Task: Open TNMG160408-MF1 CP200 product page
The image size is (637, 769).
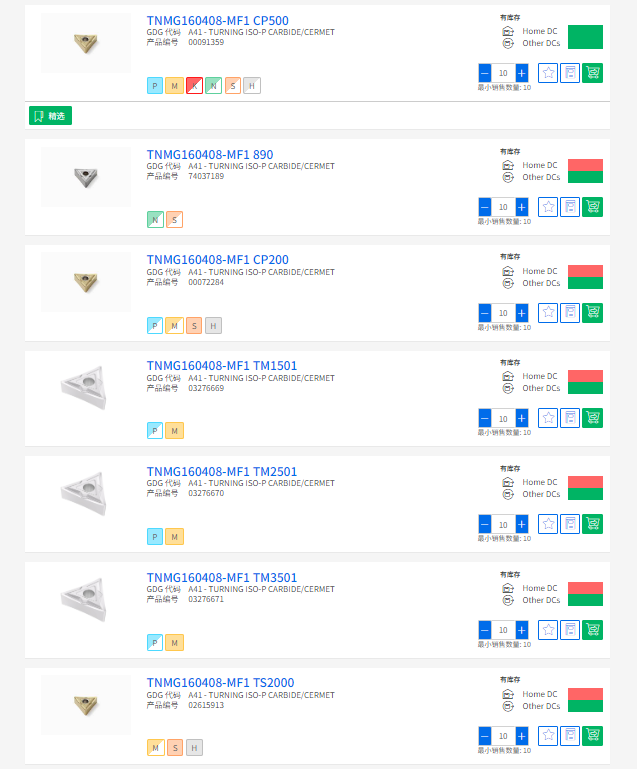Action: pyautogui.click(x=217, y=260)
